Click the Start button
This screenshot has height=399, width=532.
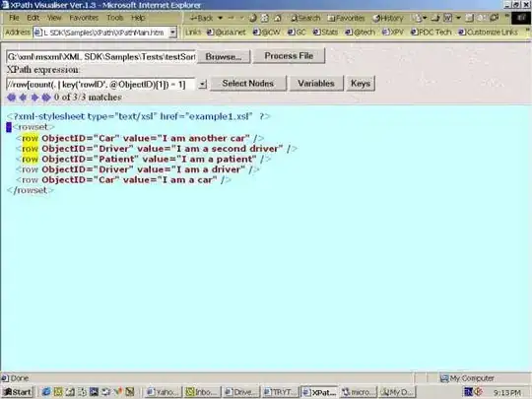click(x=18, y=392)
